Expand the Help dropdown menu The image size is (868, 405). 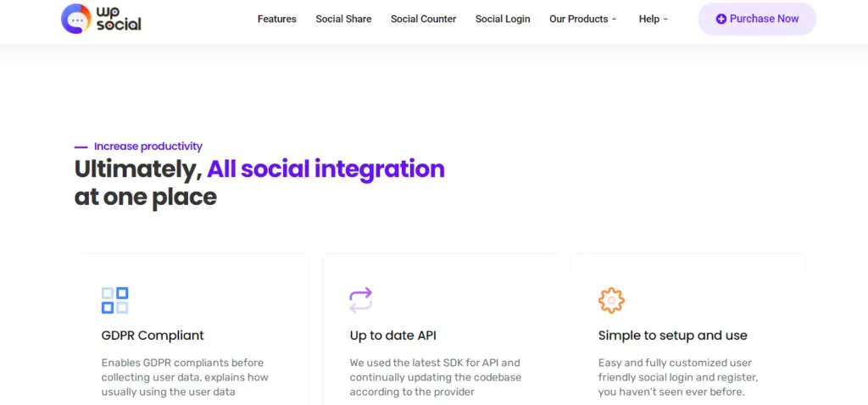[653, 19]
